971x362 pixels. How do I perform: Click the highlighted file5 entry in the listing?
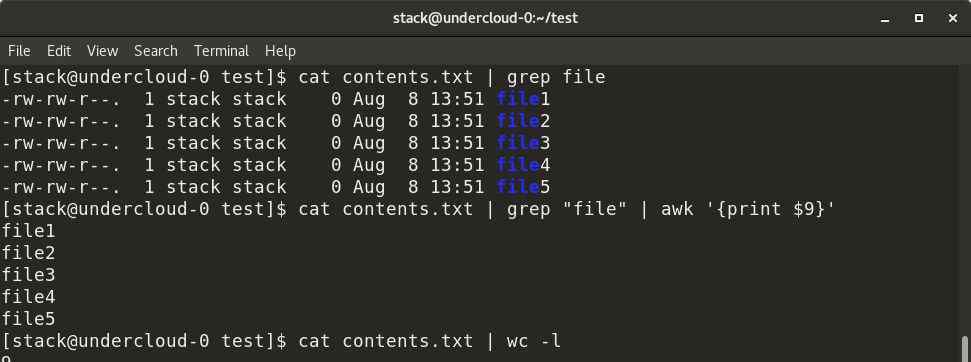click(523, 187)
